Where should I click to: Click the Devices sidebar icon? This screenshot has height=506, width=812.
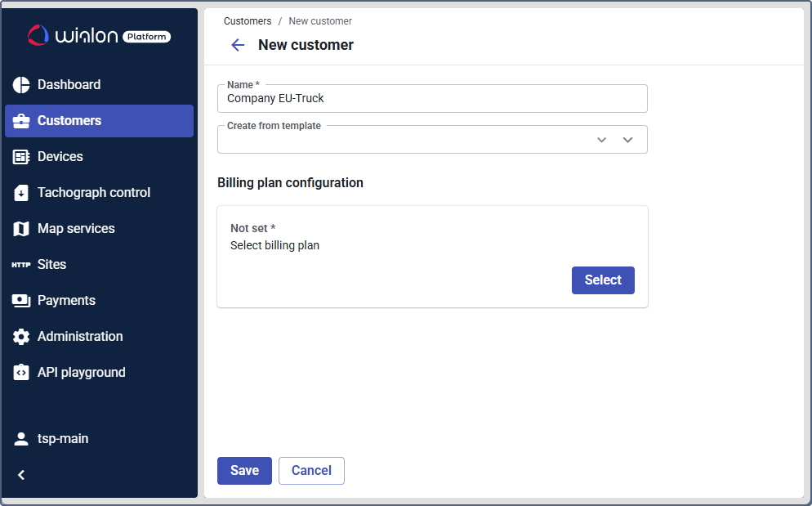[x=21, y=157]
